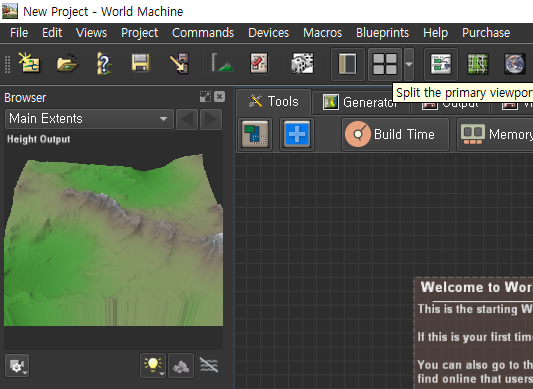Open the Blueprints menu

click(382, 33)
